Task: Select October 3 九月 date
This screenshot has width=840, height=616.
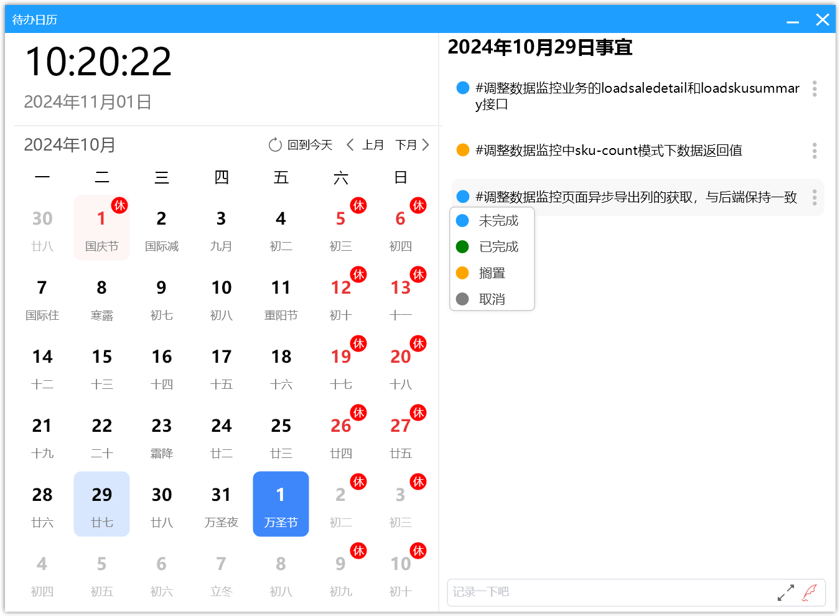Action: tap(222, 228)
